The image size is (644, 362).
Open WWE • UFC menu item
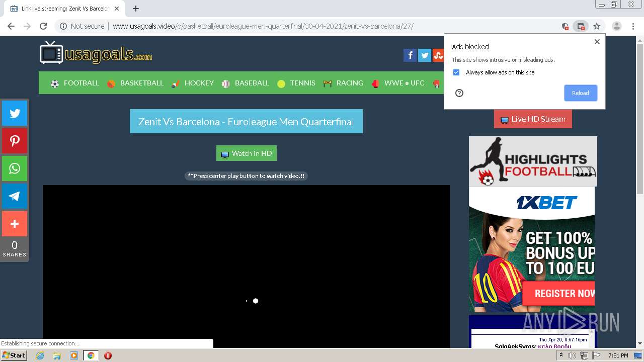tap(398, 83)
